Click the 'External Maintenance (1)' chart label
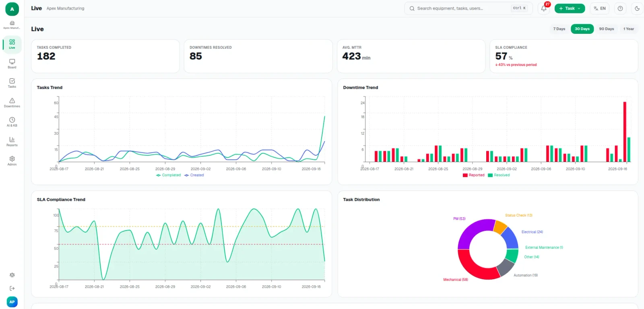This screenshot has width=644, height=309. (544, 248)
